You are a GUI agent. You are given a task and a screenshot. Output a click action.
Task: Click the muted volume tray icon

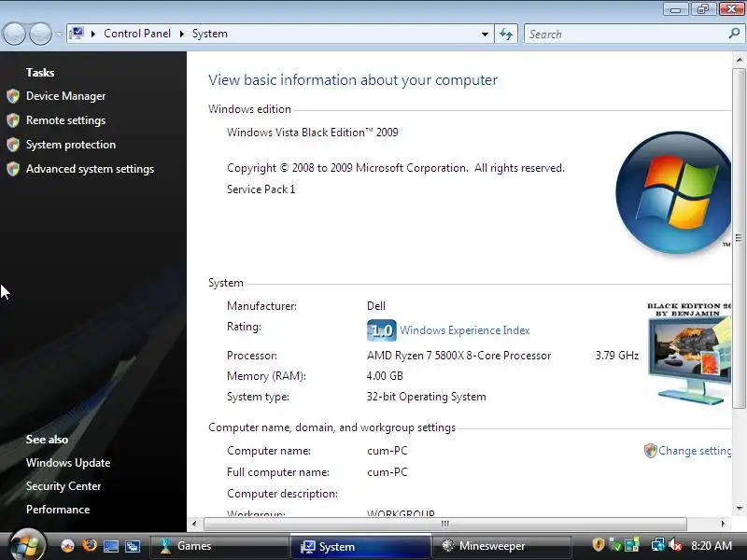point(675,545)
